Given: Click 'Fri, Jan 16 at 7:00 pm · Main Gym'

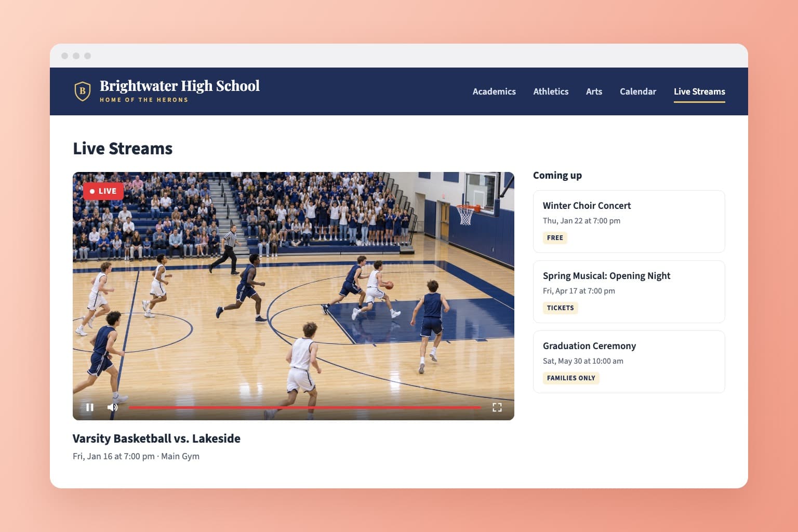Looking at the screenshot, I should click(136, 456).
